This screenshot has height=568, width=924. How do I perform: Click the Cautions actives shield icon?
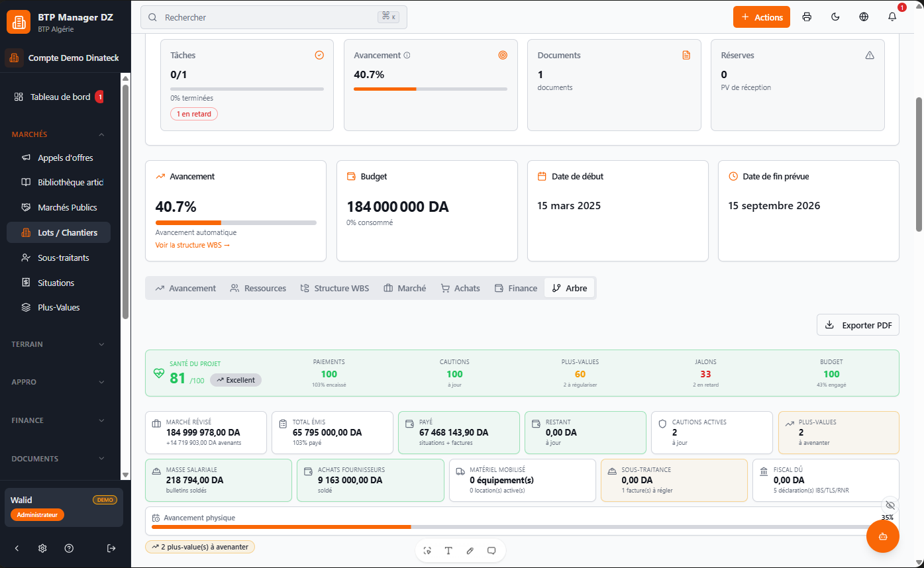(x=662, y=424)
